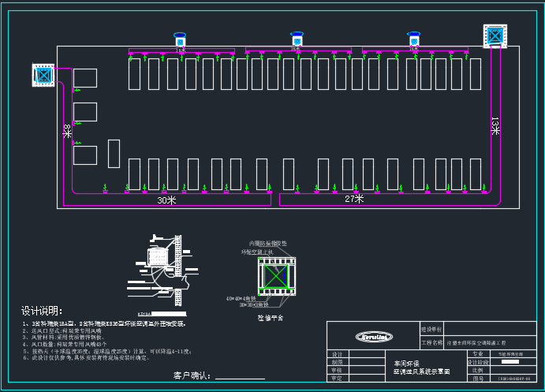Click the wall-mounted cooler installation detail

point(160,264)
